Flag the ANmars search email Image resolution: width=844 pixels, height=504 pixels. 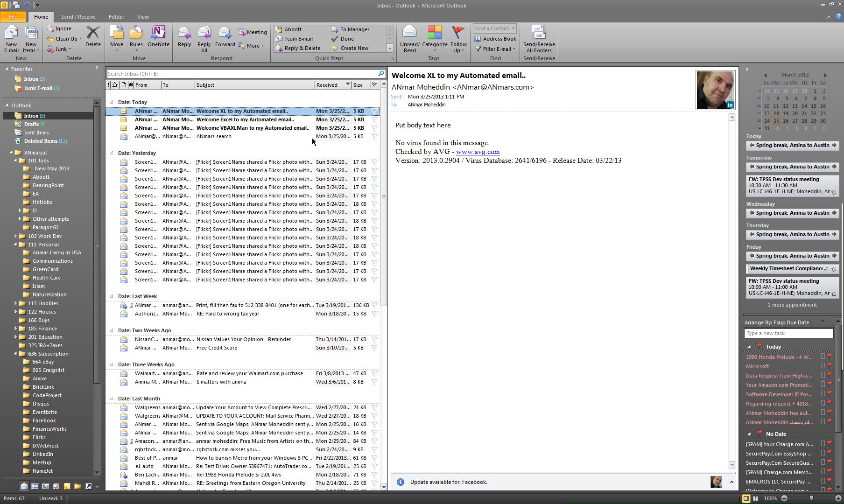tap(374, 136)
